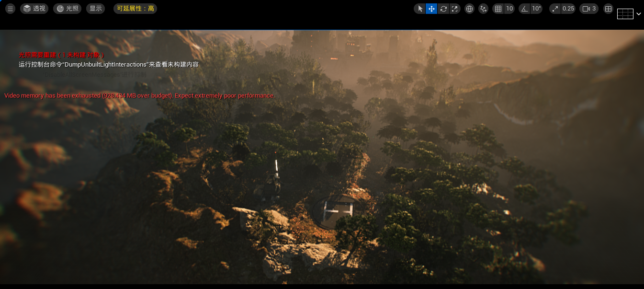Select the arrow selection mode tool

pos(420,9)
